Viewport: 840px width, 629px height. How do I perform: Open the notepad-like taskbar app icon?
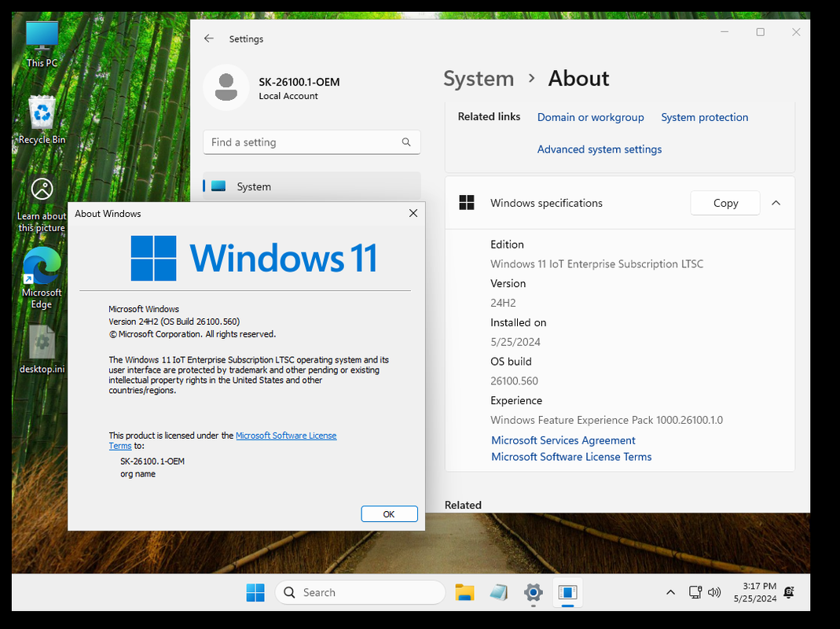(x=499, y=593)
